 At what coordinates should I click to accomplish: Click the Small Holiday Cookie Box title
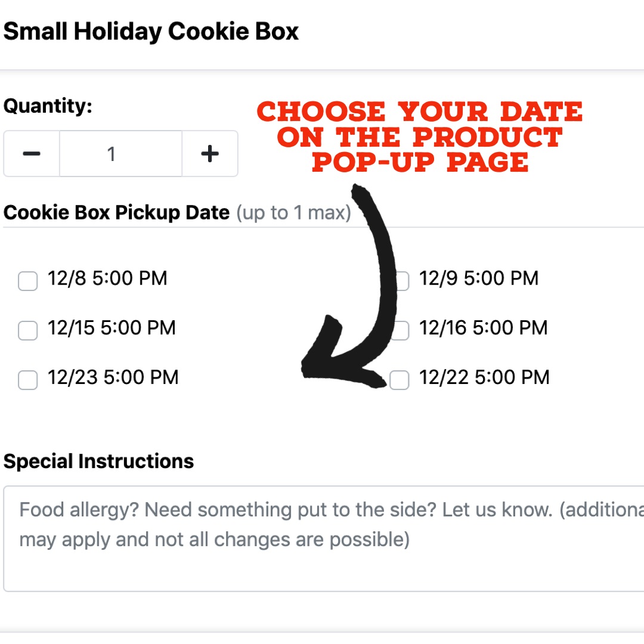pos(151,31)
